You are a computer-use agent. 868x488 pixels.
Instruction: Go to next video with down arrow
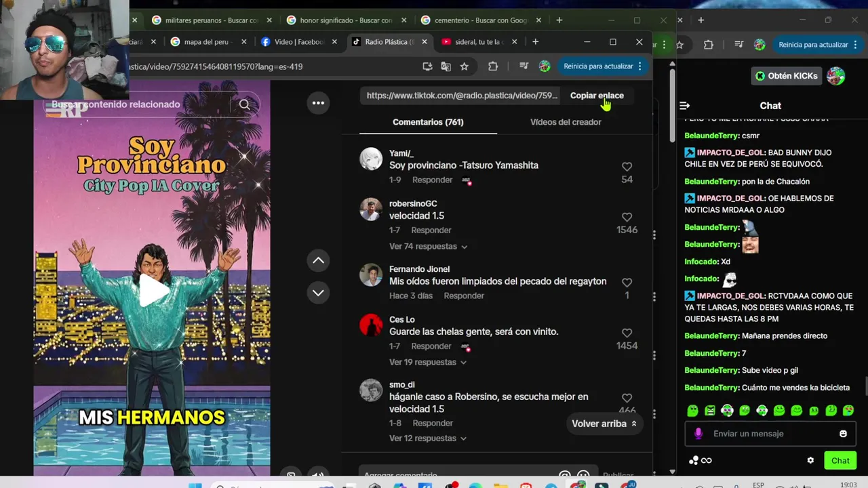[318, 293]
